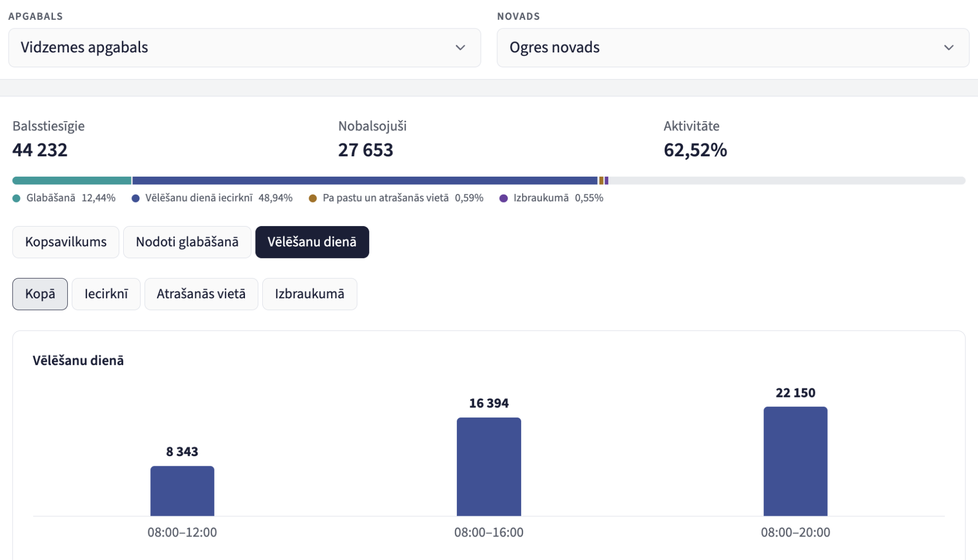Image resolution: width=978 pixels, height=560 pixels.
Task: Select the Kopā filter button
Action: (x=40, y=294)
